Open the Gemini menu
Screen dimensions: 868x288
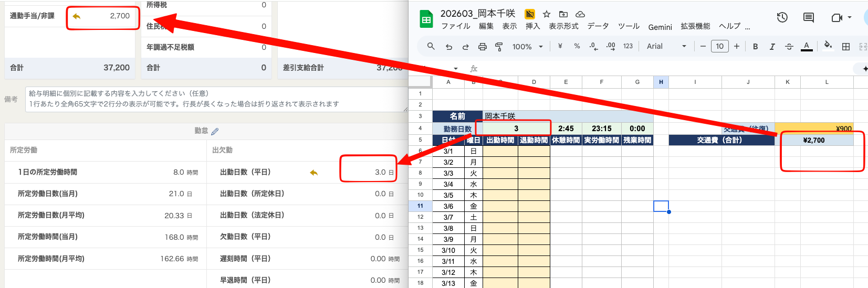[660, 27]
